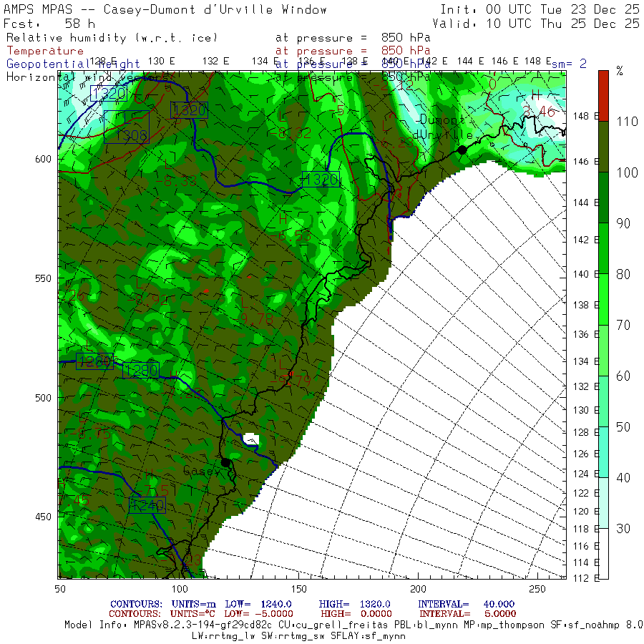Click the 50-60 color bar segment

click(x=603, y=401)
